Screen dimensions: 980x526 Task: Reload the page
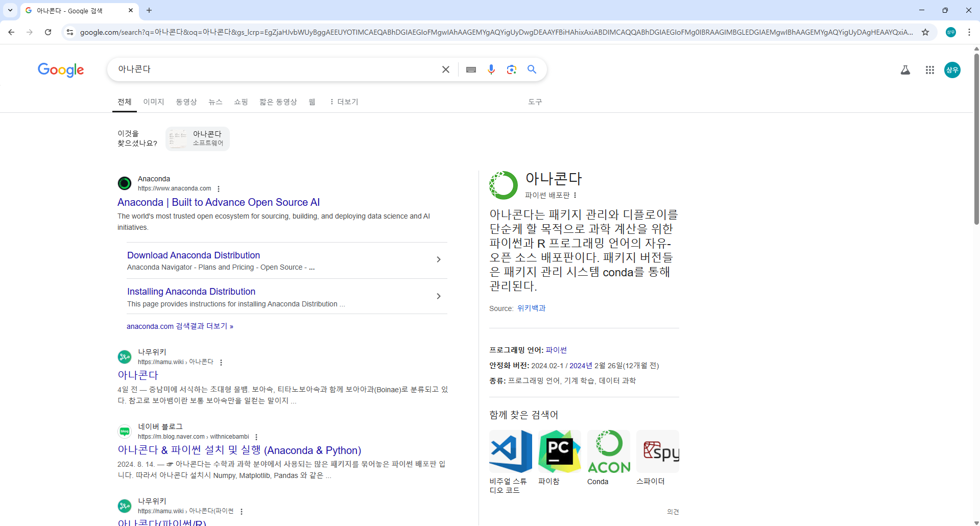(48, 32)
